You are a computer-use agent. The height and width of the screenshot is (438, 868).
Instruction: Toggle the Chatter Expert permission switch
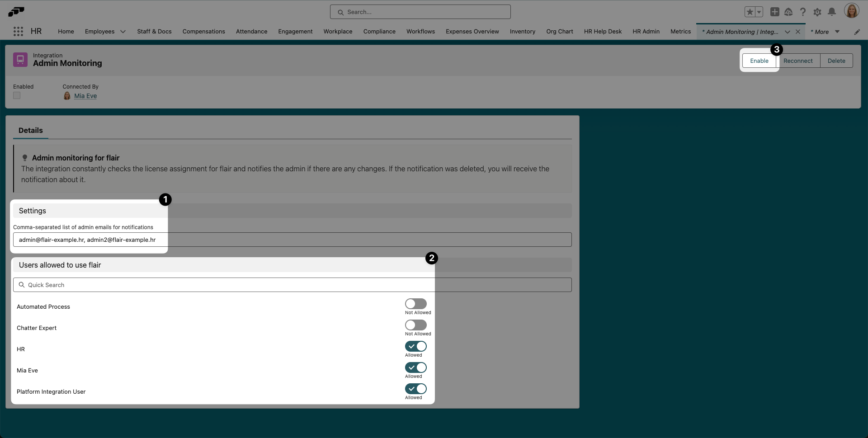pyautogui.click(x=415, y=325)
